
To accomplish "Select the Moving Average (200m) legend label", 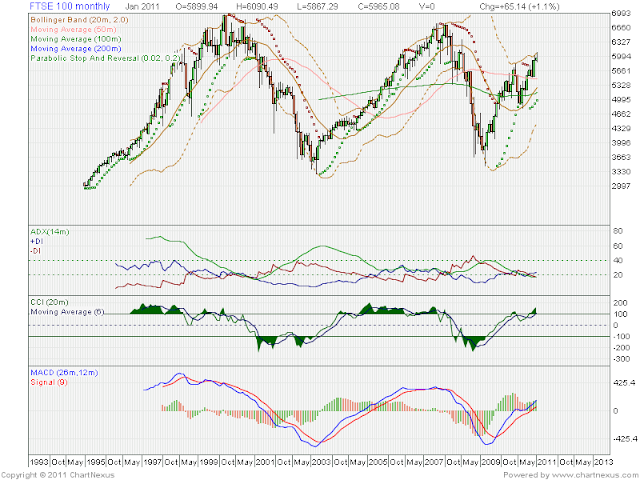I will 76,49.
